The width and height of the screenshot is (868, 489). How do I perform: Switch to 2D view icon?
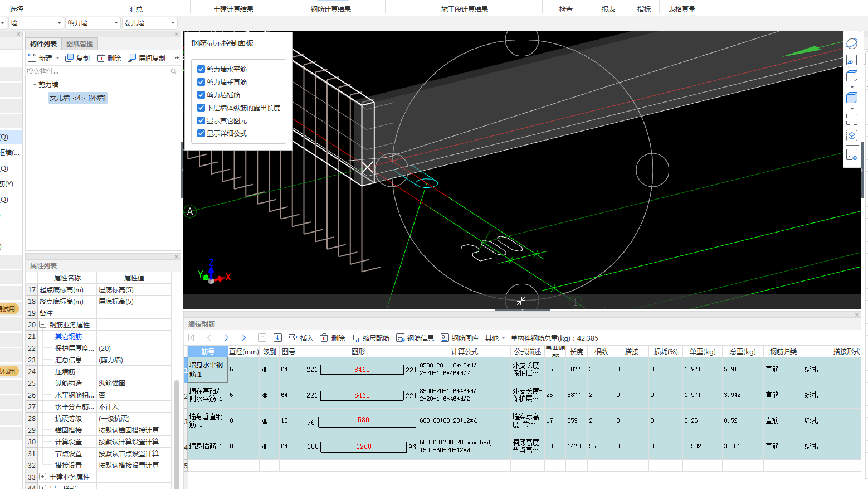tap(851, 60)
